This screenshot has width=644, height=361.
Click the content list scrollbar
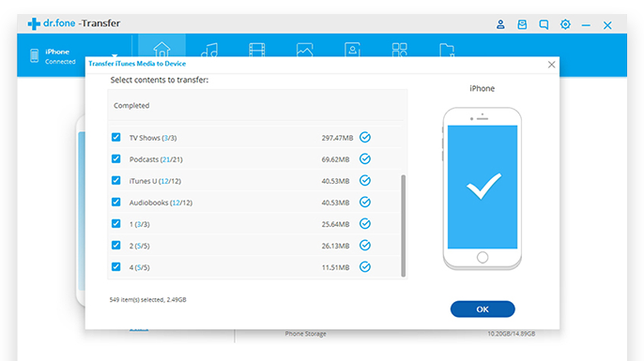click(404, 226)
